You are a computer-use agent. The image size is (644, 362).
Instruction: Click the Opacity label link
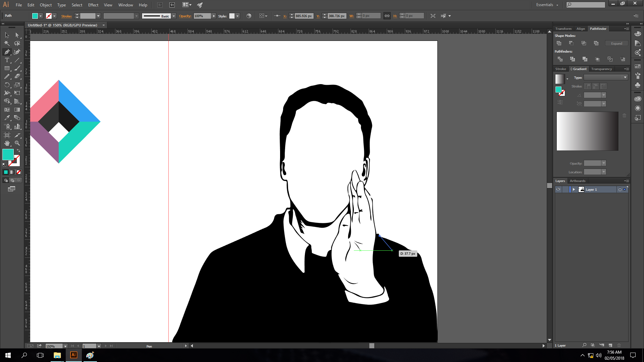click(x=185, y=16)
